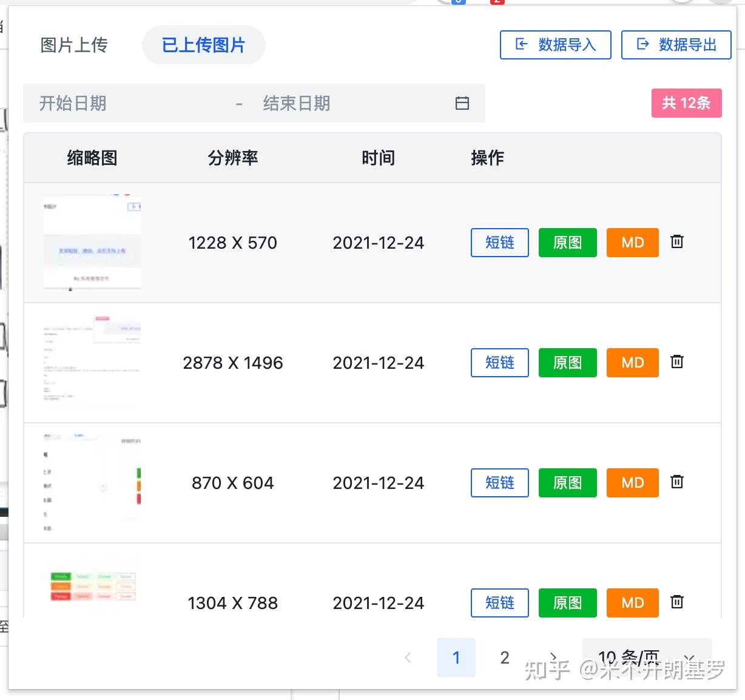Click the 数据导入 button
745x700 pixels.
point(555,45)
